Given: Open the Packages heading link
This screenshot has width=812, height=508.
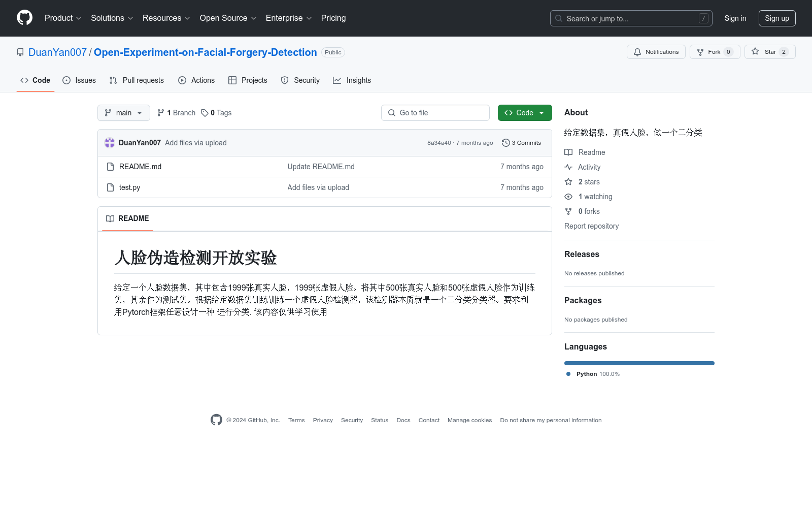Looking at the screenshot, I should click(583, 301).
